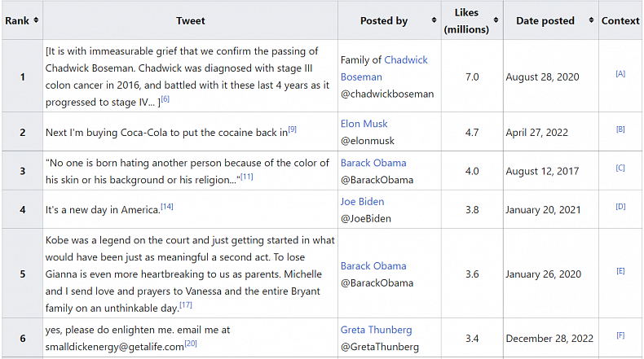Jump to citation [17] on Kobe tweet

185,305
